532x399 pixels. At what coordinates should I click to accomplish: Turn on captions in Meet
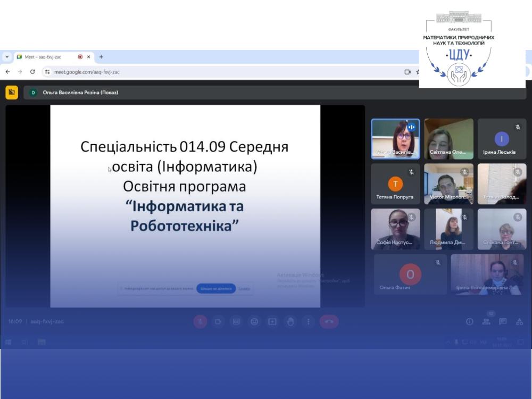click(236, 321)
